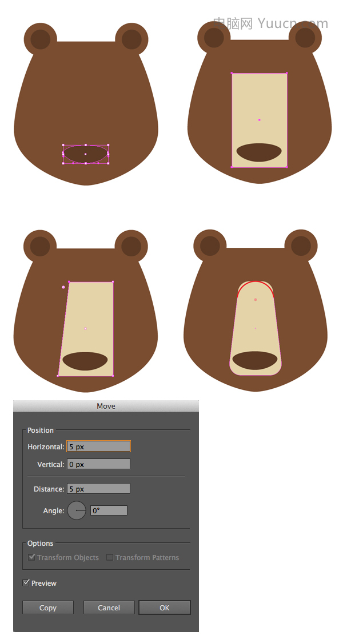
Task: Select the left inner ear of top-left bear
Action: click(x=41, y=39)
